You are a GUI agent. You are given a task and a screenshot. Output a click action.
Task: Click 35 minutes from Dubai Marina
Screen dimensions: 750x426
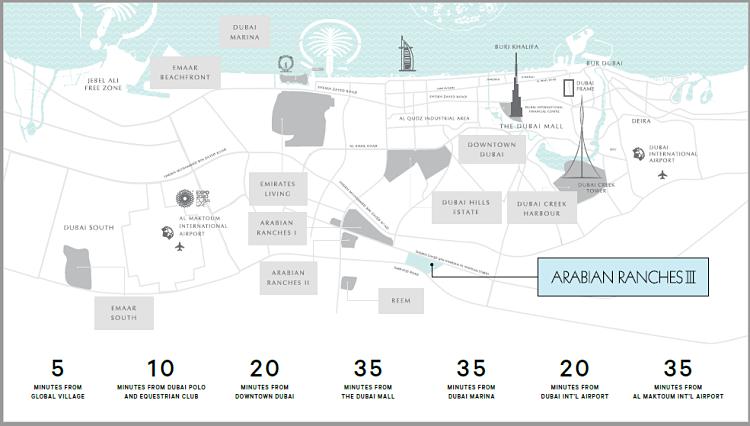click(471, 379)
